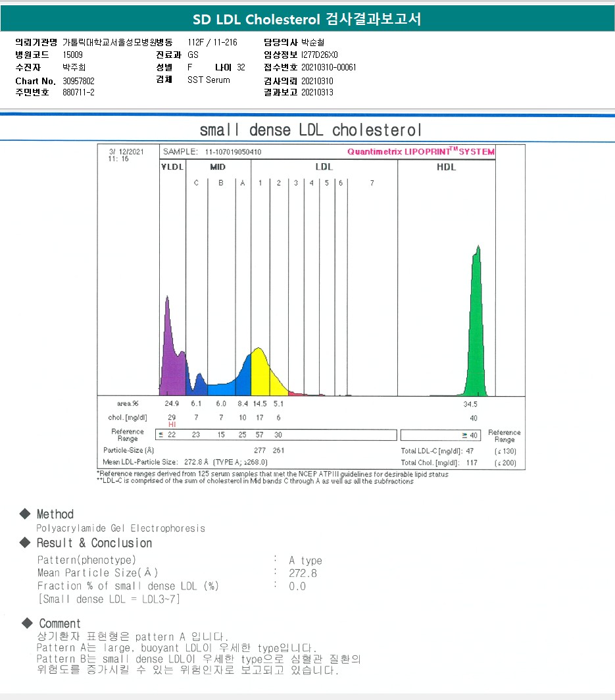
Task: Click the Quantimetrix LIPOPRINT SYSTEM label
Action: (x=421, y=151)
